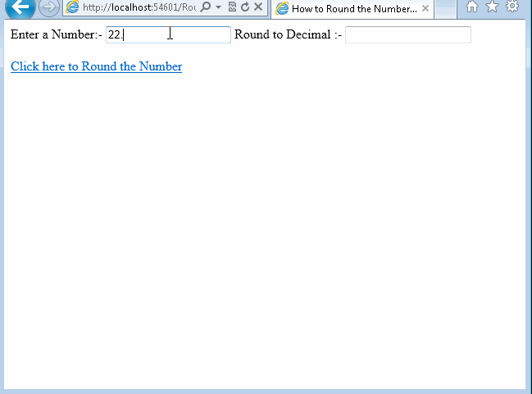
Task: Close the 'How to Round the Number' tab
Action: (425, 8)
